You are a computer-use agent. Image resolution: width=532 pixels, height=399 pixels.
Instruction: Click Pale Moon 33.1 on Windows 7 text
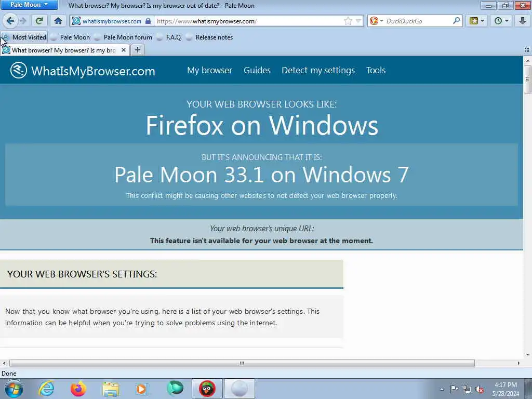point(261,175)
